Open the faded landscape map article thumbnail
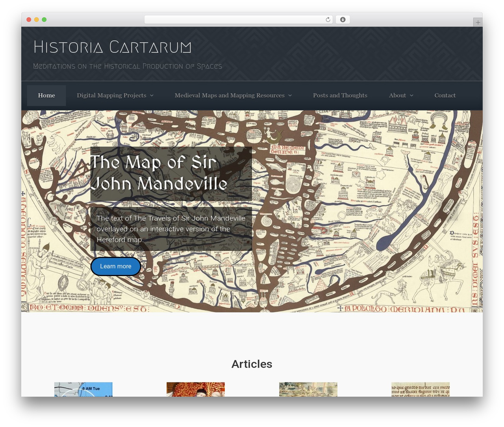 [308, 389]
